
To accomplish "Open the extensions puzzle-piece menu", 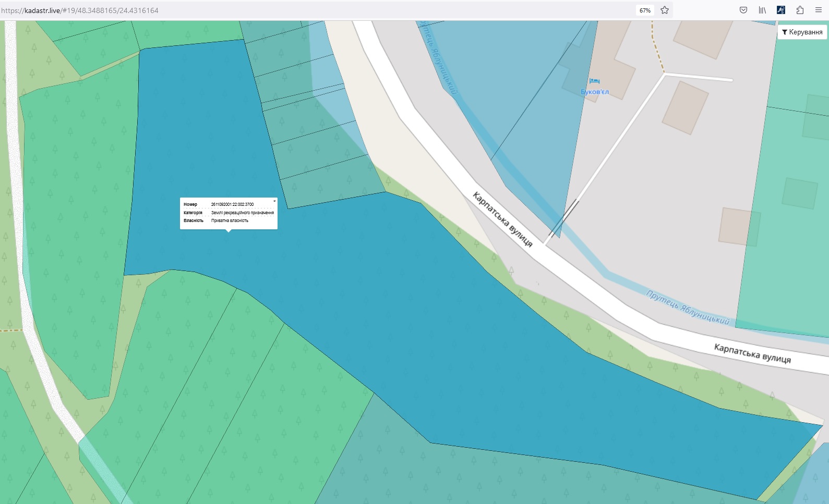I will pyautogui.click(x=800, y=10).
